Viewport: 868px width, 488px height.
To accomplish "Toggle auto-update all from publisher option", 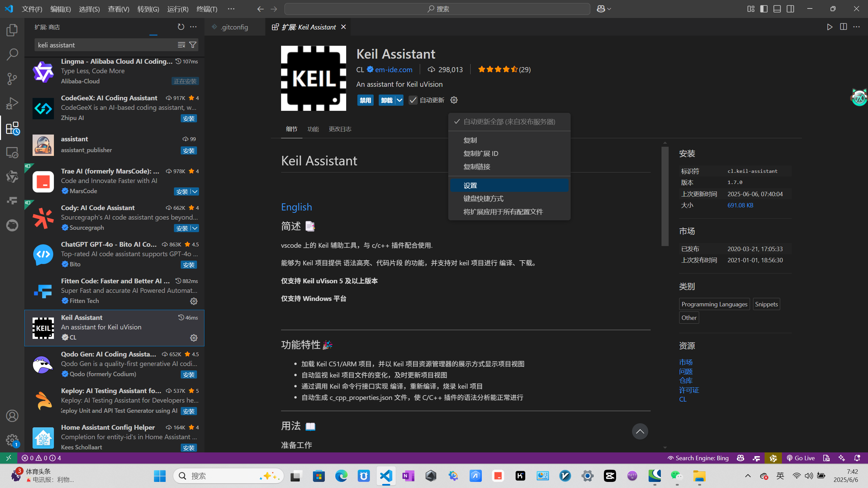I will (509, 122).
